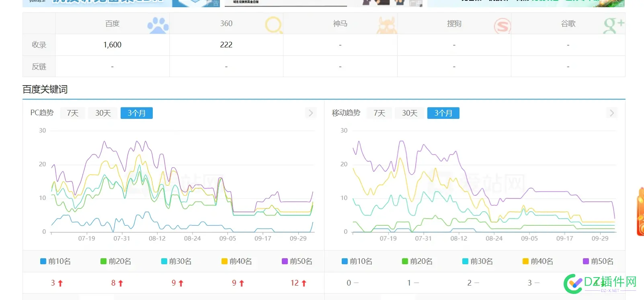Screen dimensions: 644x300
Task: Select 3个月 tab in PC趋势
Action: coord(137,113)
